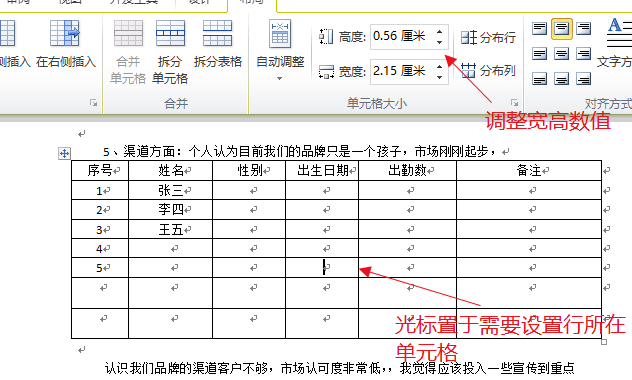Open Rows and Columns dialog launcher

(x=94, y=103)
